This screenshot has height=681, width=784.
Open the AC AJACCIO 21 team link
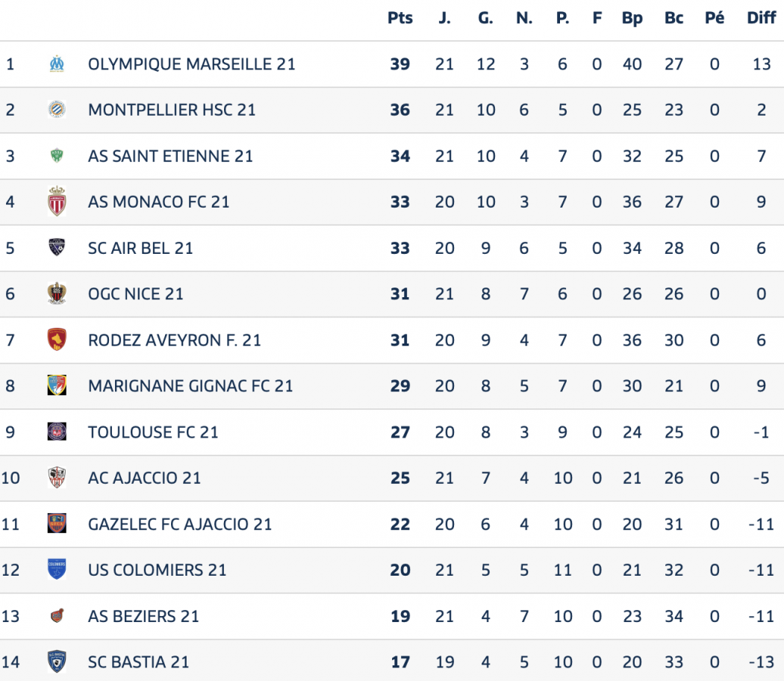(x=144, y=478)
